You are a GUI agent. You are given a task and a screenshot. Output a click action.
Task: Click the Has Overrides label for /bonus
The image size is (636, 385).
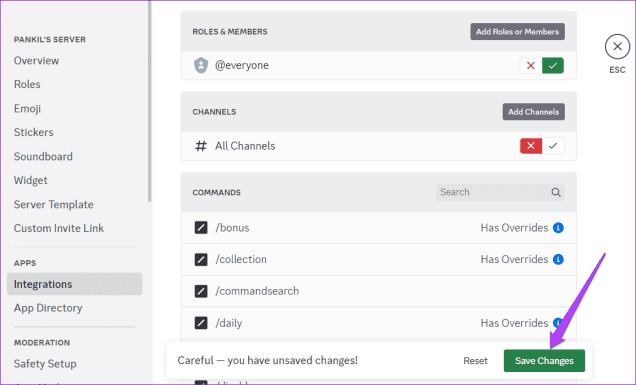pyautogui.click(x=514, y=228)
